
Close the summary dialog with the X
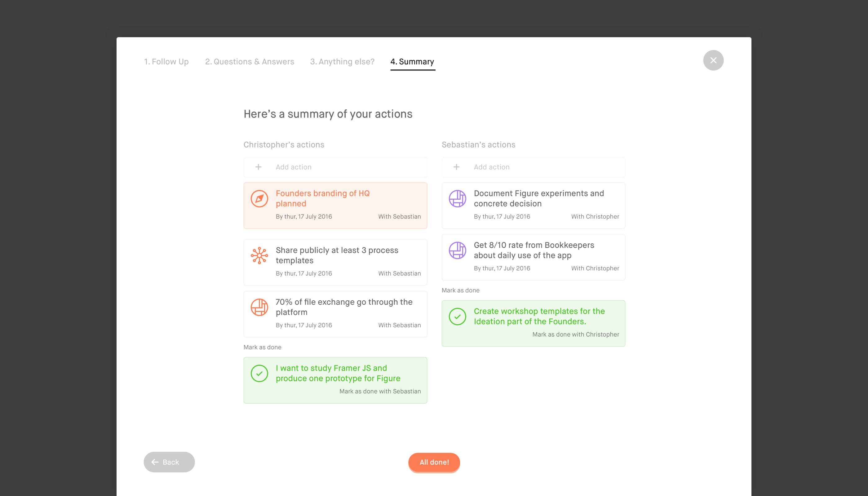point(713,60)
